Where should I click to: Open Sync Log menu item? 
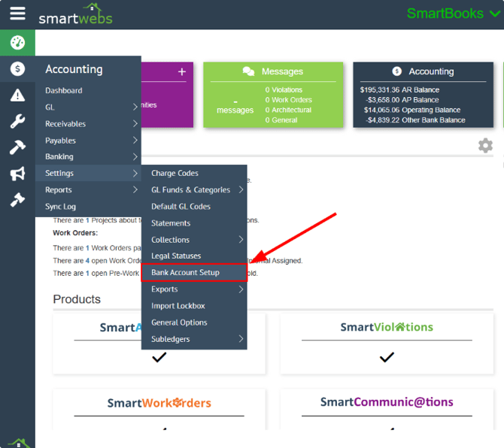[x=60, y=207]
